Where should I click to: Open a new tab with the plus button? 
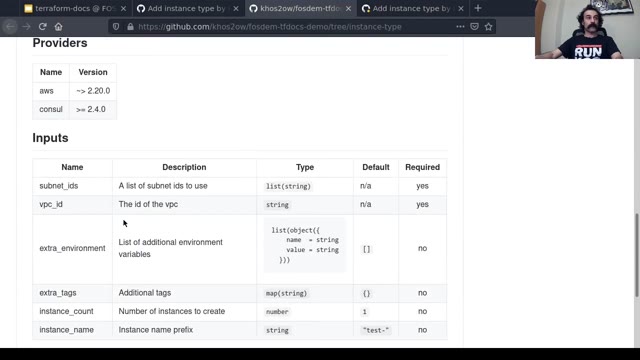478,8
